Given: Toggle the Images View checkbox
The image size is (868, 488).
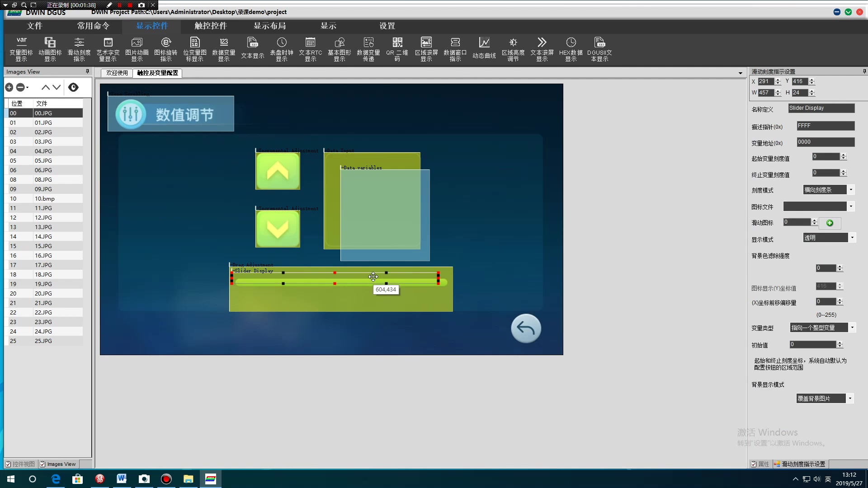Looking at the screenshot, I should tap(42, 464).
